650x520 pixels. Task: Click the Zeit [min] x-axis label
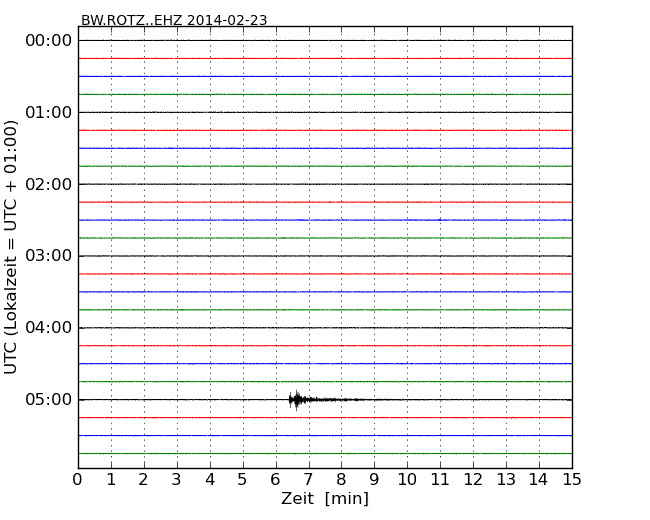pos(325,498)
